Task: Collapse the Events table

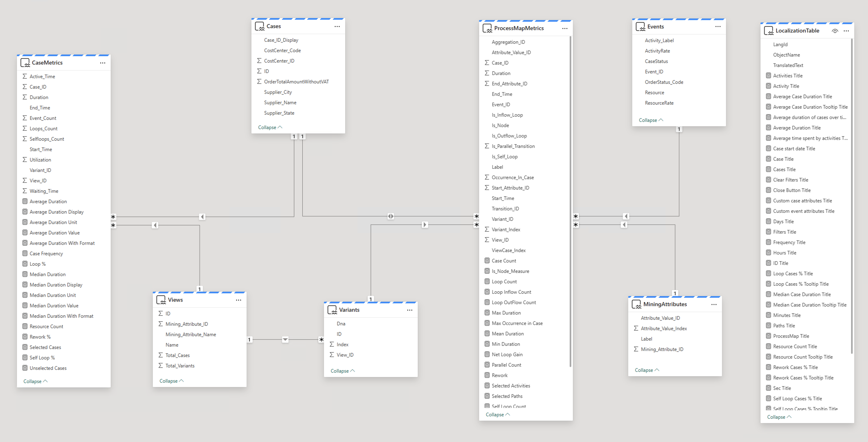Action: (x=651, y=120)
